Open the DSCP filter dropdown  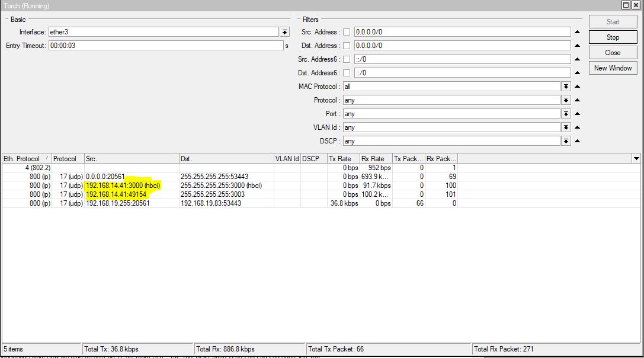click(566, 141)
